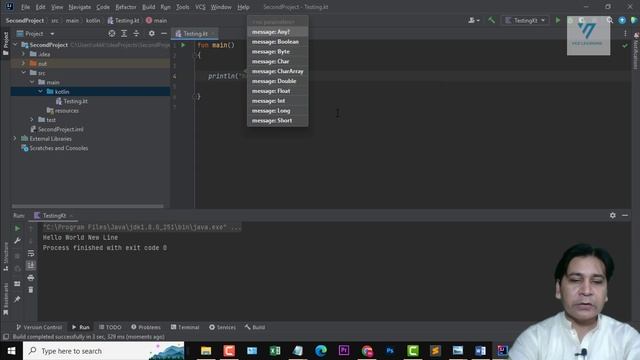Expand the out folder

(x=24, y=63)
